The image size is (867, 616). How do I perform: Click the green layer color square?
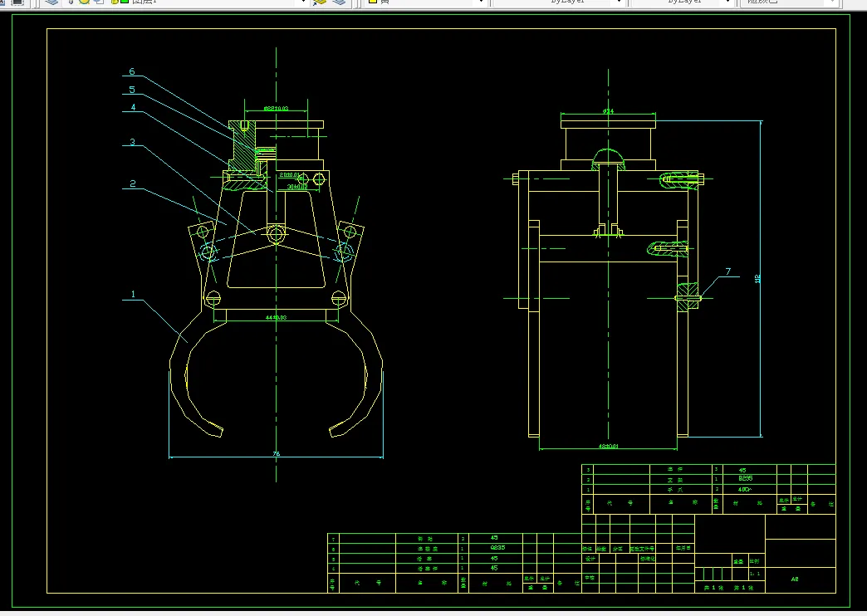125,2
